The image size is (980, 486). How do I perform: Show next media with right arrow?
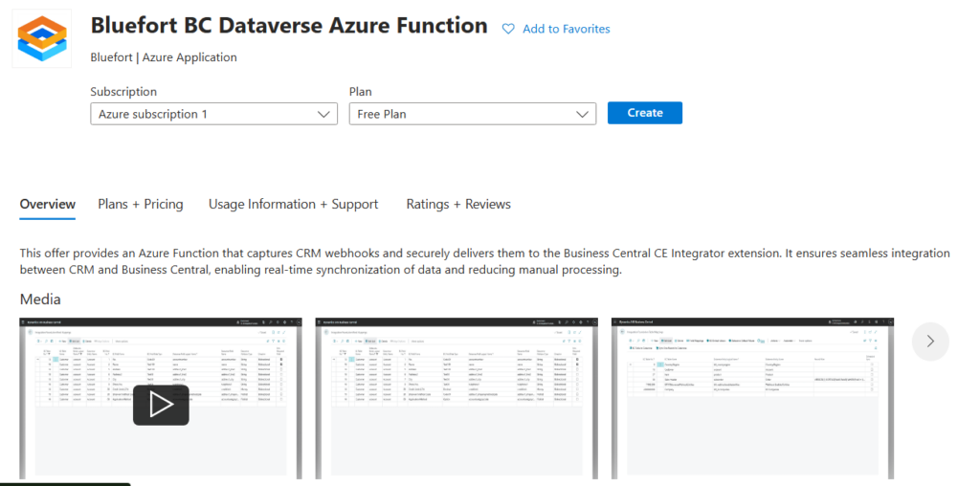[x=930, y=341]
